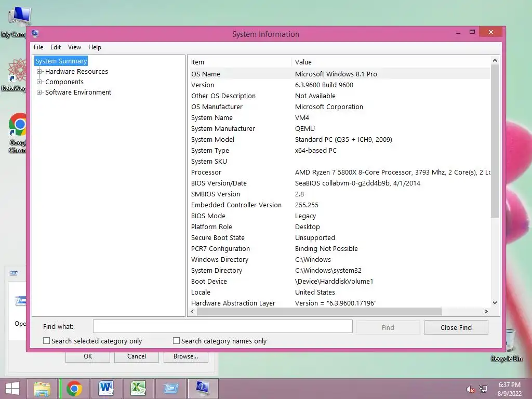The height and width of the screenshot is (399, 532).
Task: Click the Item column header
Action: click(240, 62)
